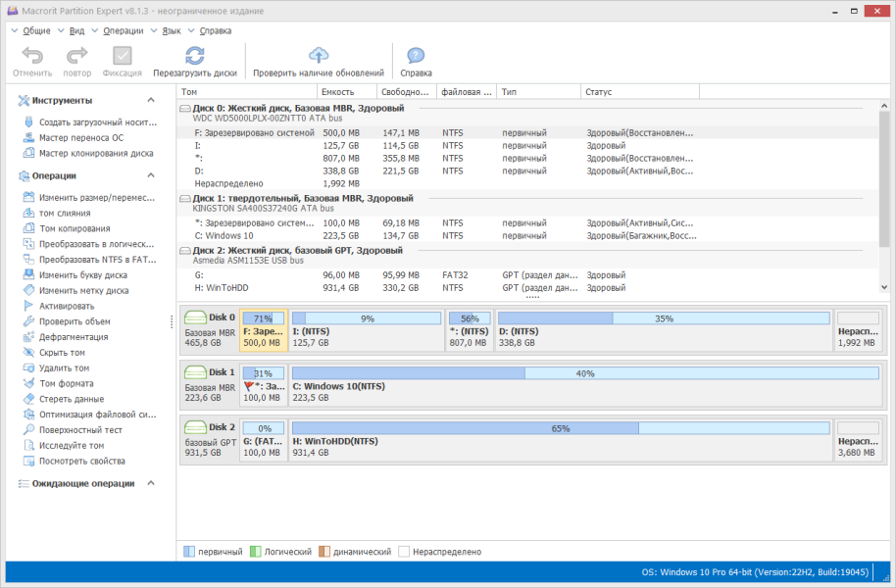
Task: Open Посмотреть свойства operation
Action: point(81,460)
